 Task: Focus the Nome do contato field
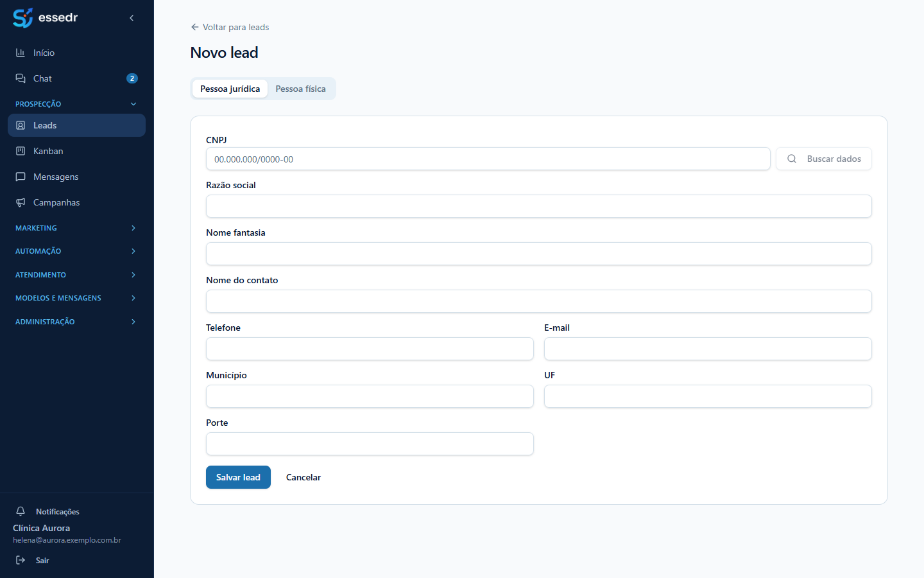(539, 301)
